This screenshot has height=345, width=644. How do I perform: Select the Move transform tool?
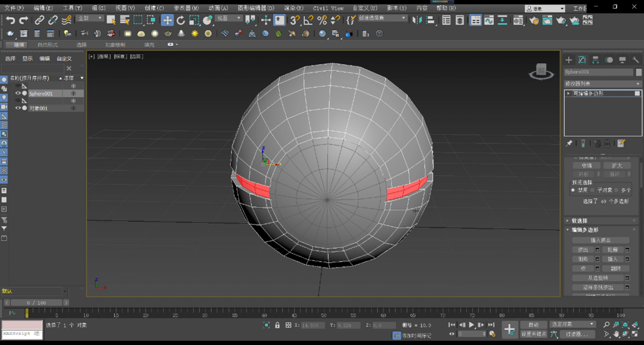tap(168, 20)
